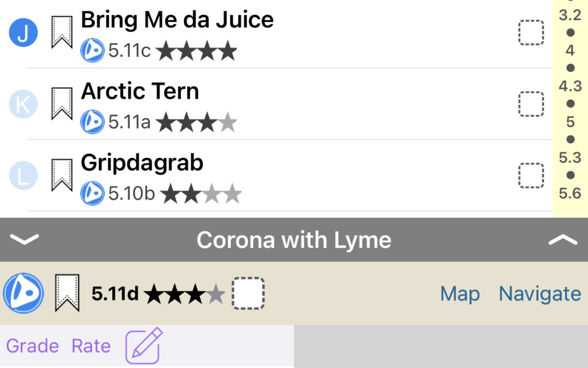
Task: Tap the Navigate link
Action: (540, 294)
